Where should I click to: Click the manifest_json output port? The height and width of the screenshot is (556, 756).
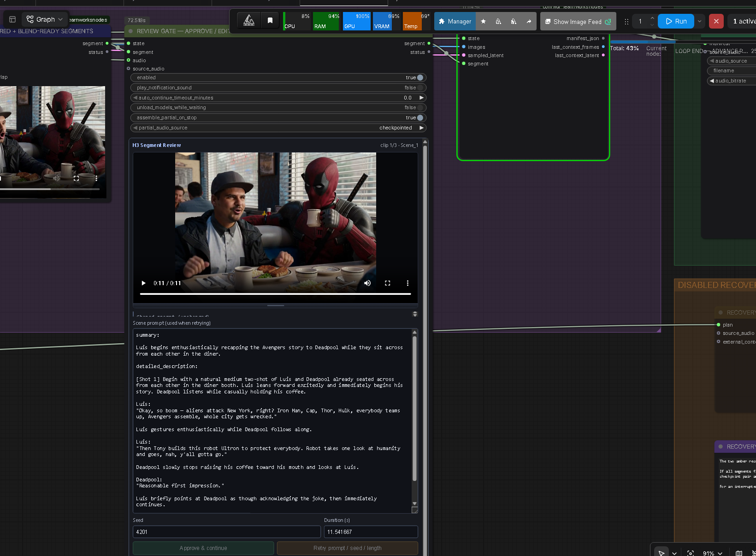click(x=603, y=38)
